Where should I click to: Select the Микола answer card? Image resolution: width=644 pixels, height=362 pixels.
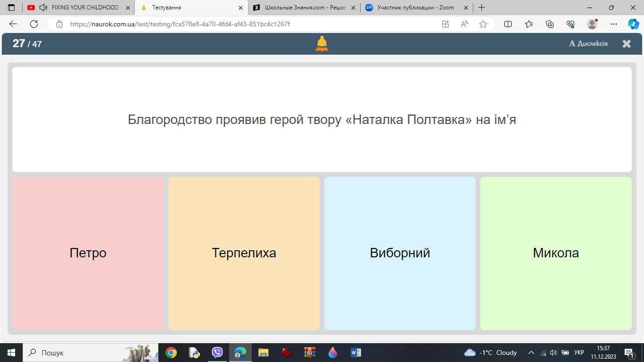click(556, 253)
